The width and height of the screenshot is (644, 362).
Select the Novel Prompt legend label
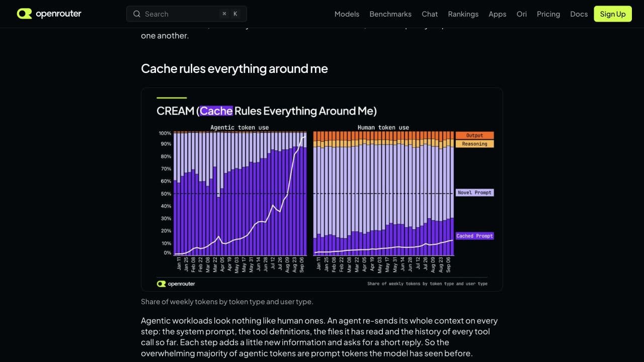(x=475, y=193)
